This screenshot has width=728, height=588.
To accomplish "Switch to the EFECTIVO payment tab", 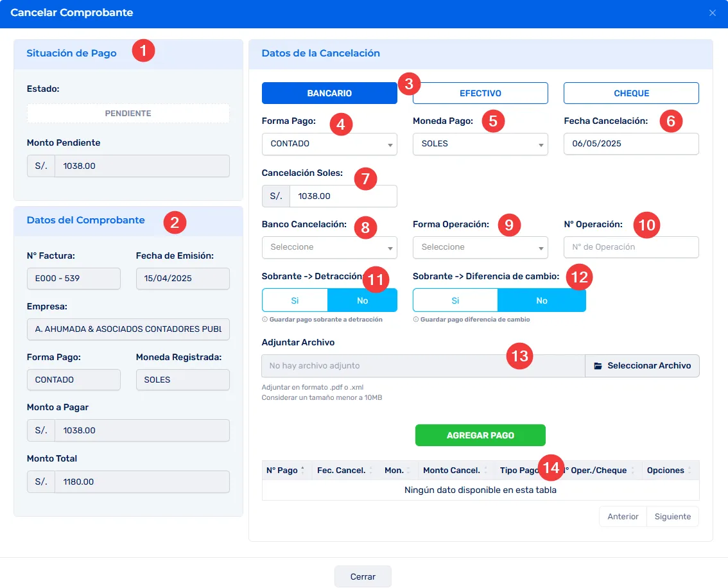I will click(x=480, y=93).
